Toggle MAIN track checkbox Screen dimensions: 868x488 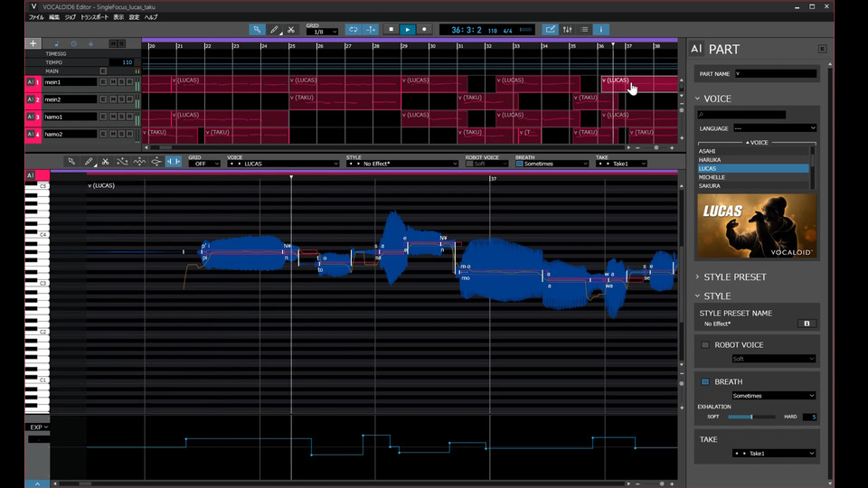pos(103,70)
